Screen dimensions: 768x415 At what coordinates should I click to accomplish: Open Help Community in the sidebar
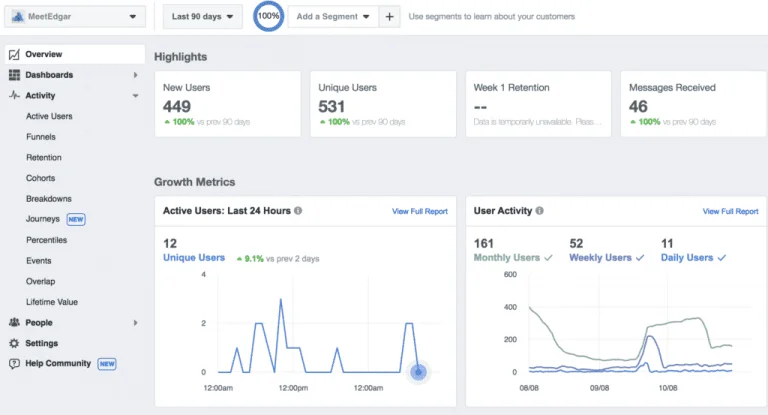point(58,363)
